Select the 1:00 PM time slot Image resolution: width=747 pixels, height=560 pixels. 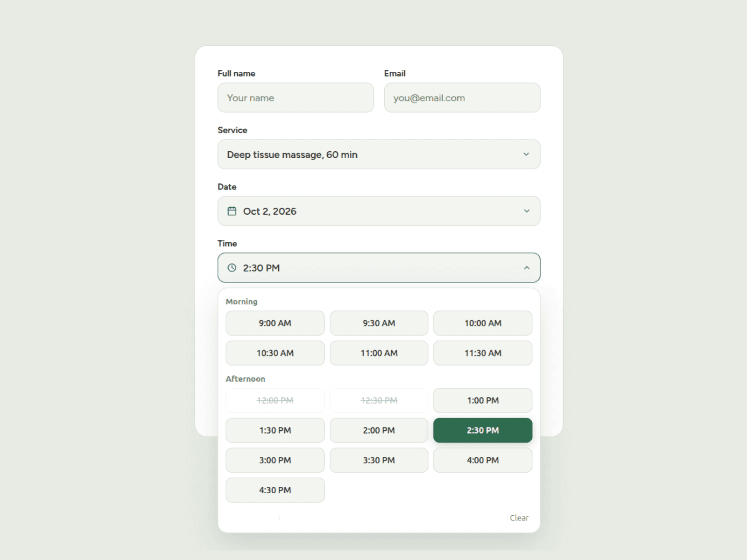tap(483, 400)
